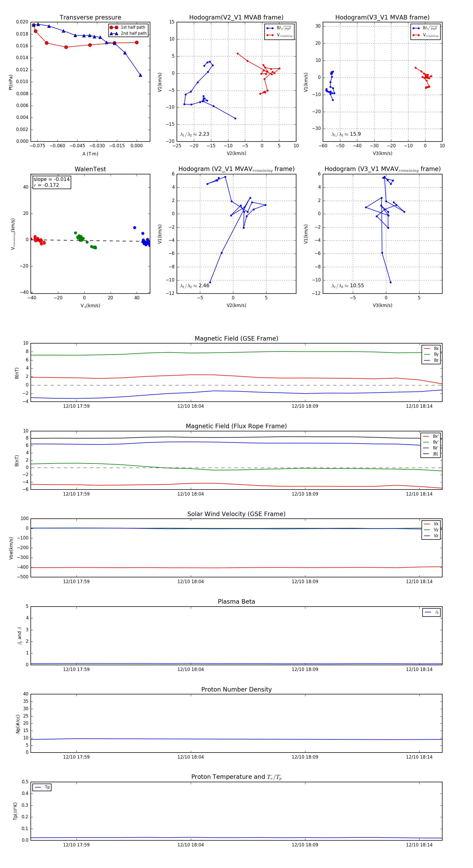Click the 'Pt(nPa)' y-axis label

tap(11, 82)
